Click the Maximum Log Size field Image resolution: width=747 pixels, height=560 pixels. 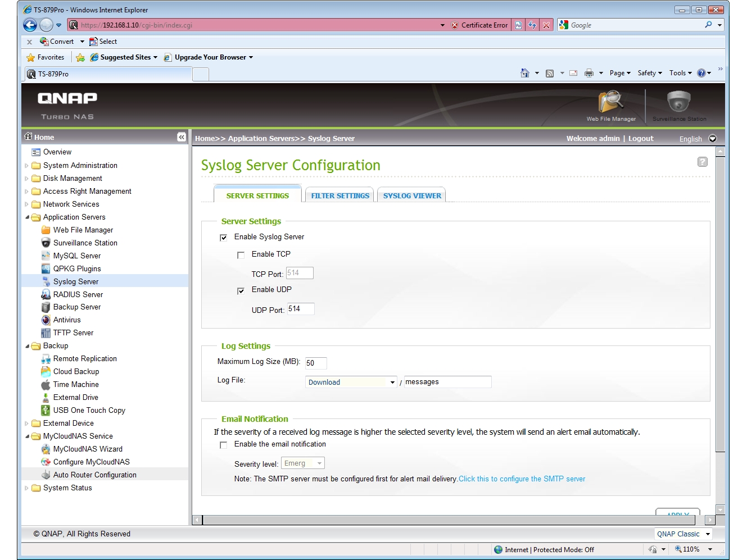316,363
